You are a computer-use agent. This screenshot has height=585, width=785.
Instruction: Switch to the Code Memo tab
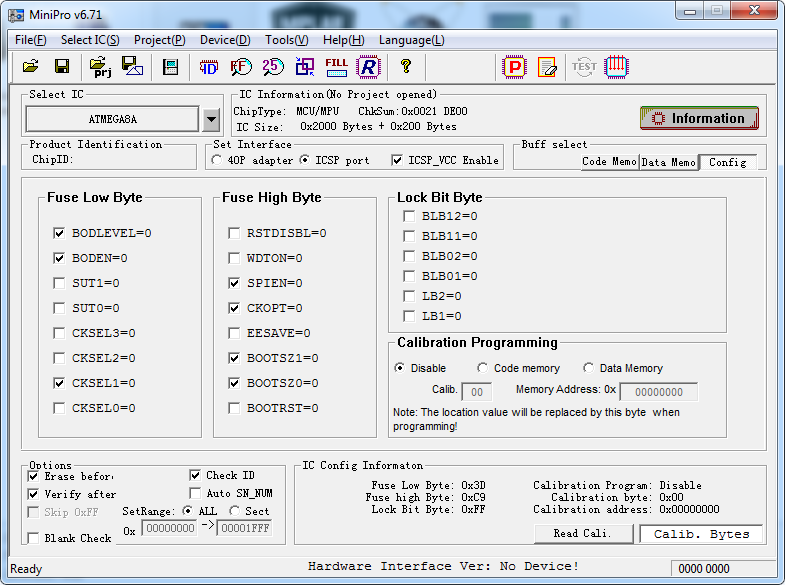tap(610, 162)
